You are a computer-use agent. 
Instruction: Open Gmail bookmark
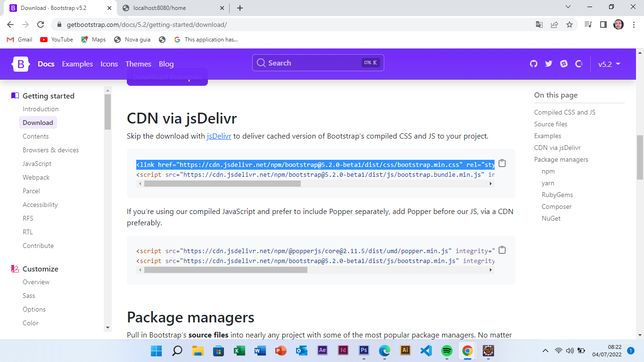(20, 40)
